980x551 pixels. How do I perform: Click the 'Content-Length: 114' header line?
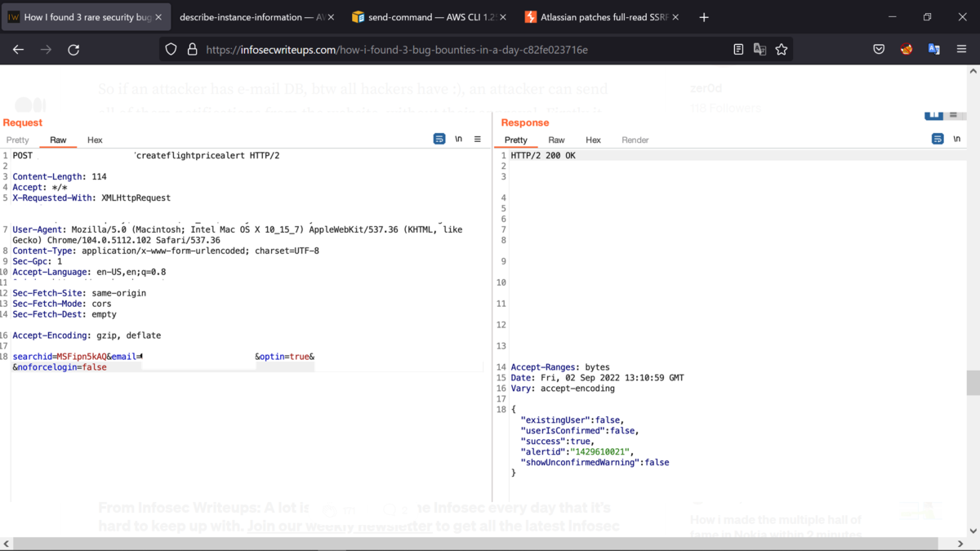[x=60, y=176]
